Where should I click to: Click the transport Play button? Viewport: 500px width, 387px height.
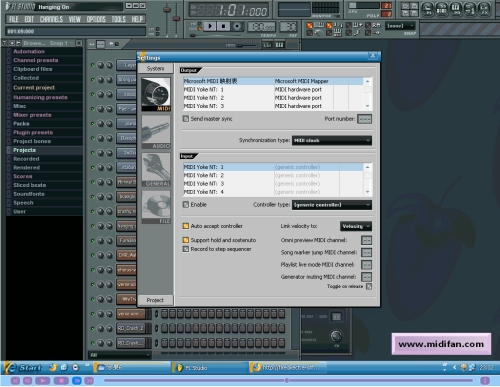tap(210, 26)
